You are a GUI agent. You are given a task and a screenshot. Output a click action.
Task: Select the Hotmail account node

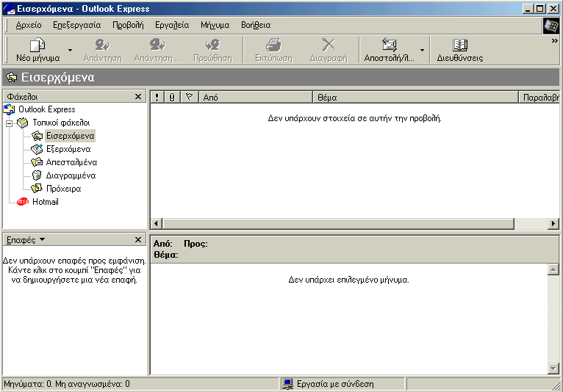click(x=46, y=202)
